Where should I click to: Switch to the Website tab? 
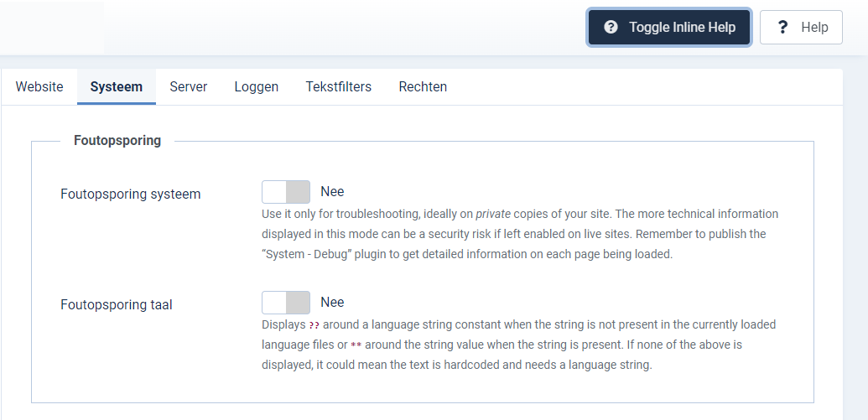click(39, 86)
